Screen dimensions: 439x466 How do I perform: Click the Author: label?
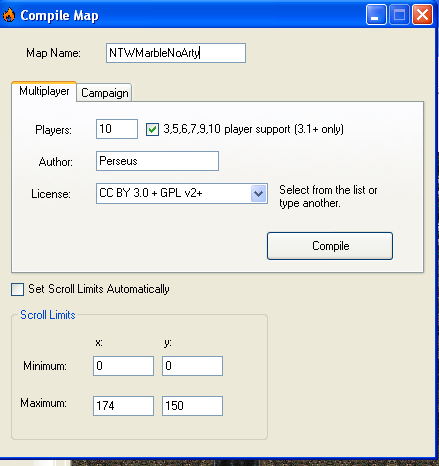(56, 162)
